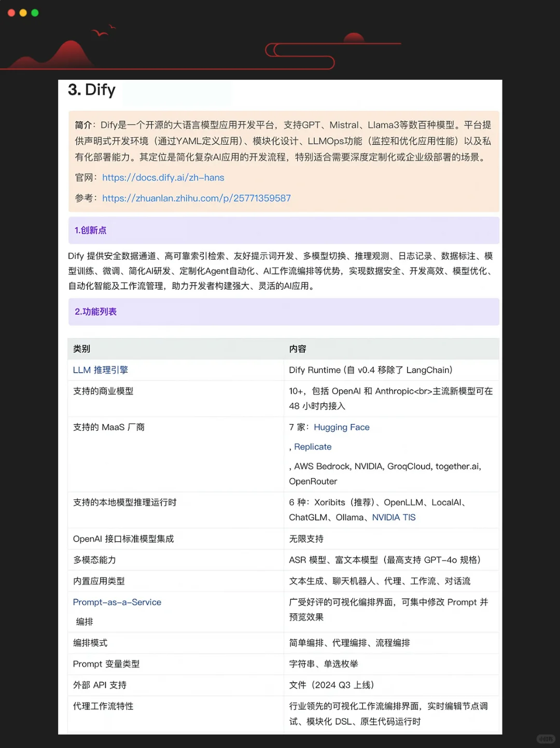The image size is (560, 748).
Task: Click the 'AWS Bedrock, NVIDIA, GroqCloud' text
Action: click(385, 473)
